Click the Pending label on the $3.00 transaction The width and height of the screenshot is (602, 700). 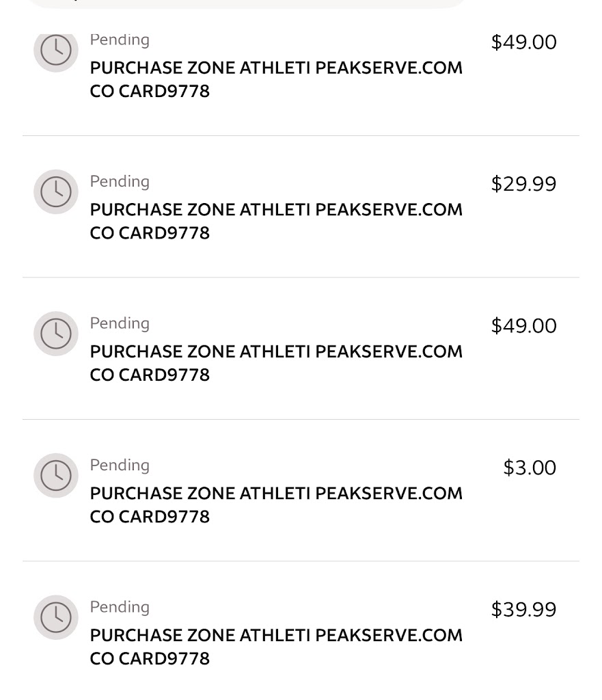(120, 465)
